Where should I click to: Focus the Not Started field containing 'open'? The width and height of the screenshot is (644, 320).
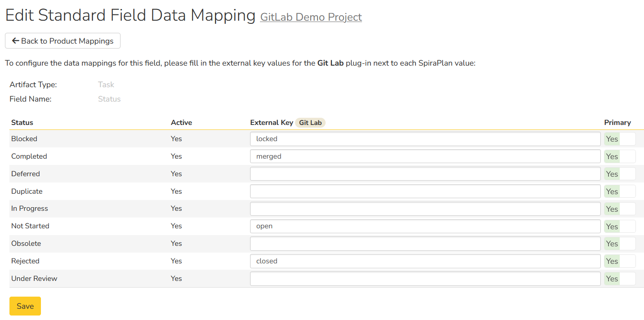425,226
